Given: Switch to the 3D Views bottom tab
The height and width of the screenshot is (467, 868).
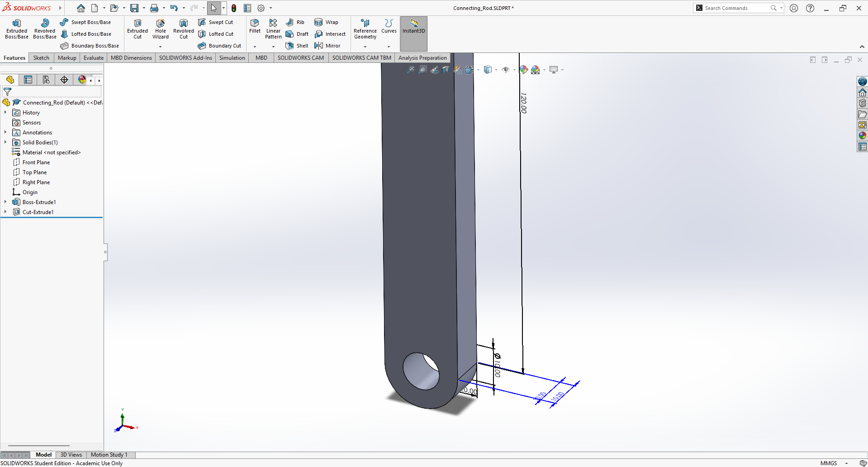Looking at the screenshot, I should tap(71, 455).
